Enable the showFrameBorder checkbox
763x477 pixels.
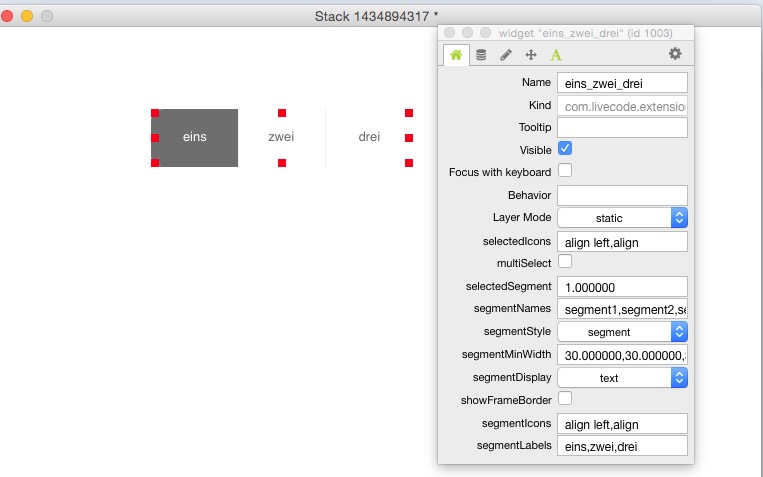click(x=565, y=399)
